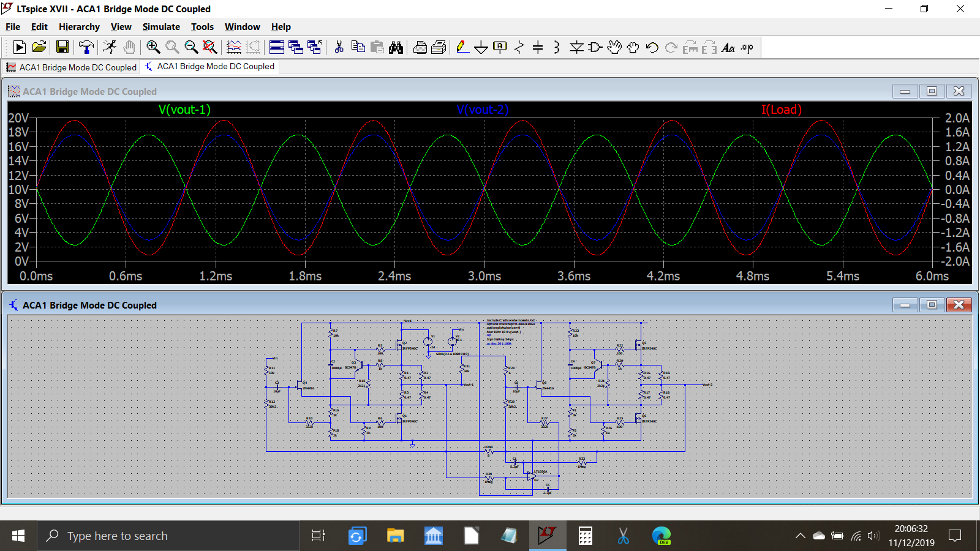
Task: Open the volume control in system tray
Action: click(x=874, y=536)
